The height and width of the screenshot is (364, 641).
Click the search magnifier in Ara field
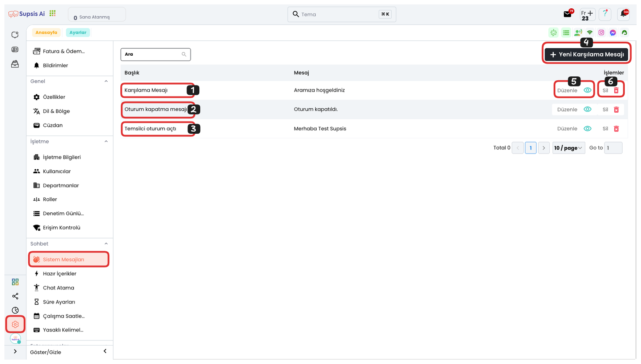(x=184, y=54)
